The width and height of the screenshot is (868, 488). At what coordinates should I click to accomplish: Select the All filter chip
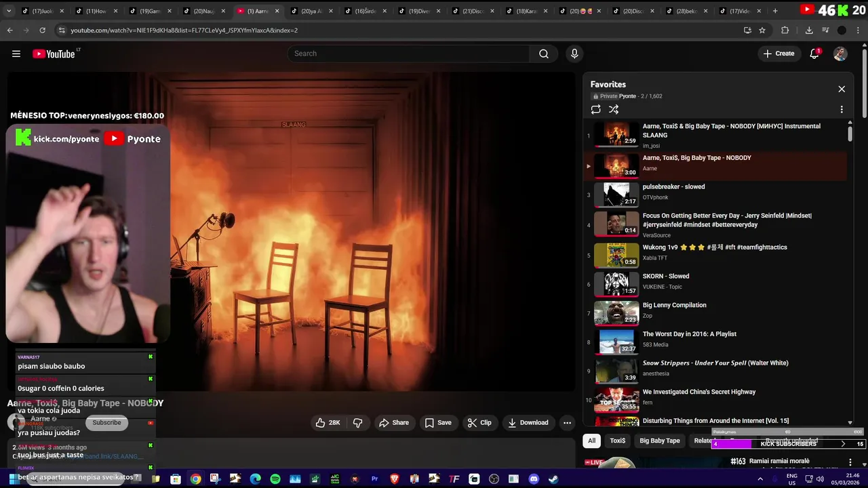[x=591, y=441]
